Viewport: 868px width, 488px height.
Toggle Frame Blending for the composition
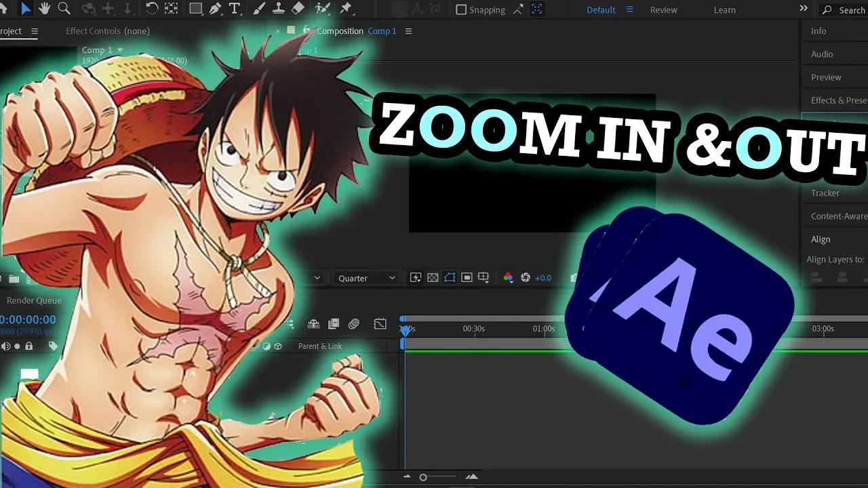pos(333,323)
